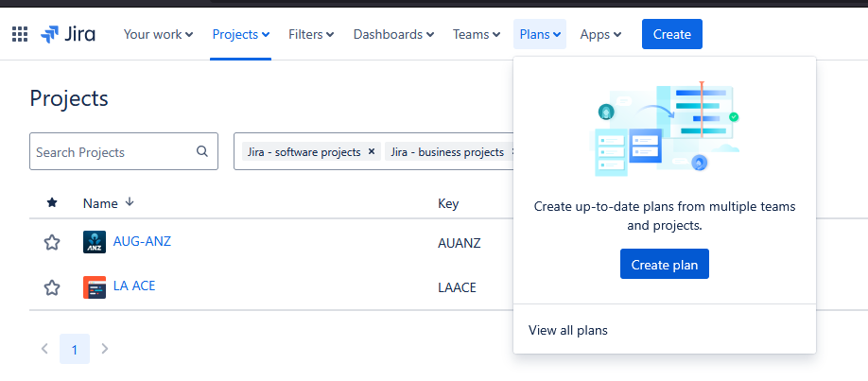Star the LA ACE project
Screen dimensions: 868x381
coord(51,287)
